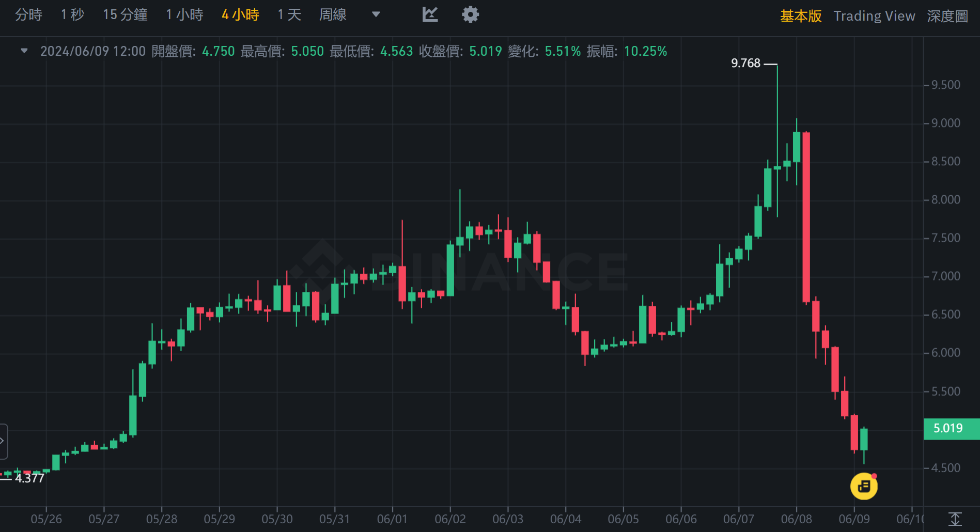The width and height of the screenshot is (980, 532).
Task: Select the 周線 weekly interval
Action: (x=333, y=15)
